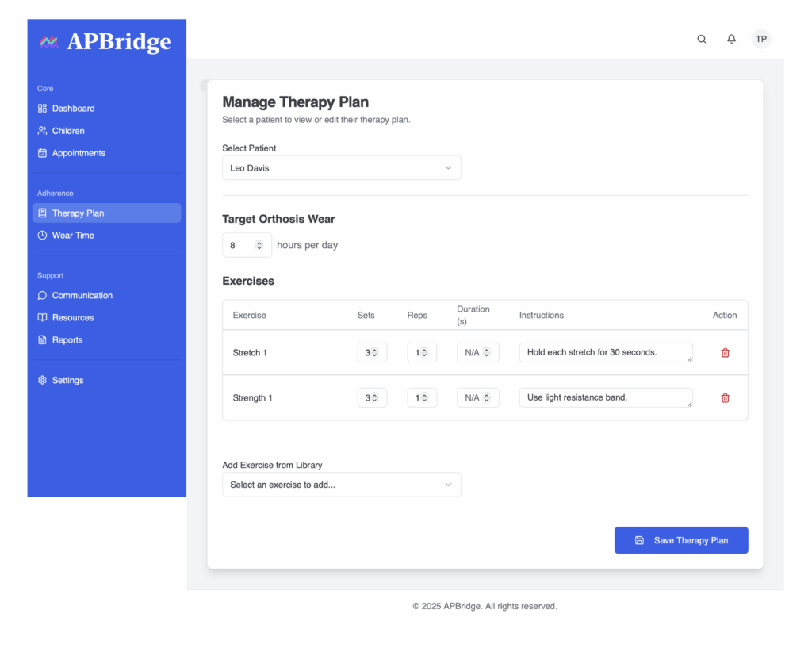Click the Exercises section heading
This screenshot has width=812, height=671.
(x=248, y=281)
